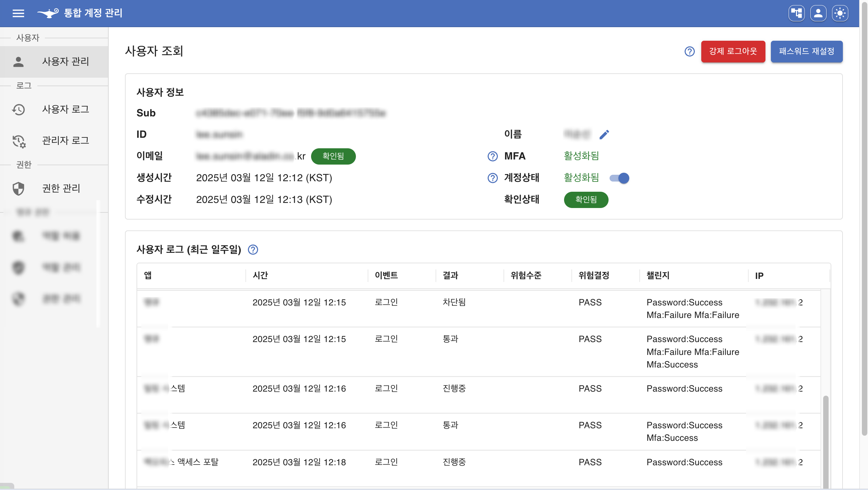Click help icon next to MFA
The image size is (868, 490).
[x=492, y=156]
